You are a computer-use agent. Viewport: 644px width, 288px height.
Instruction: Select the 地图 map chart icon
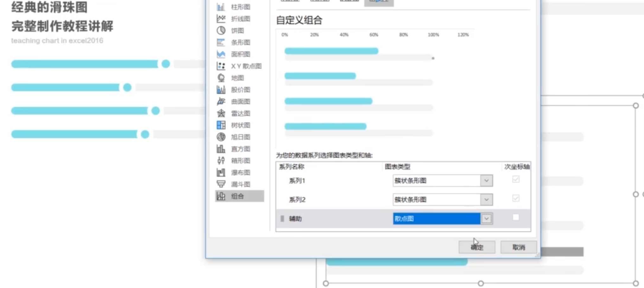[x=221, y=78]
